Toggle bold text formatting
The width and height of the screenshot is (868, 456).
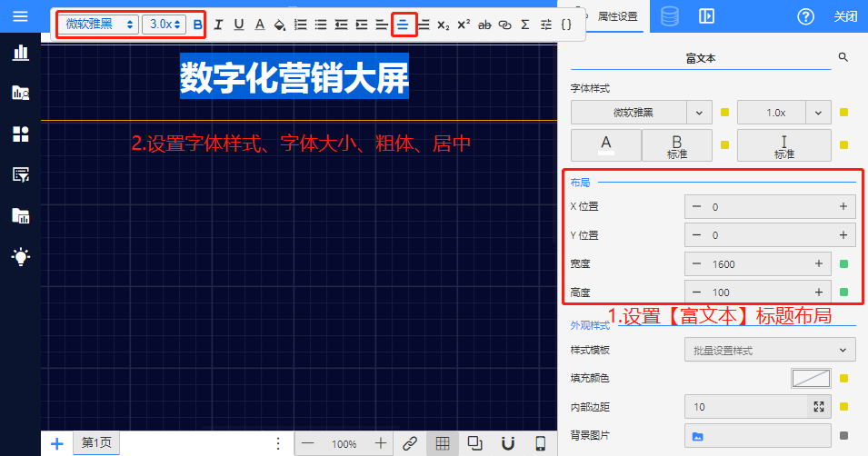pos(197,25)
